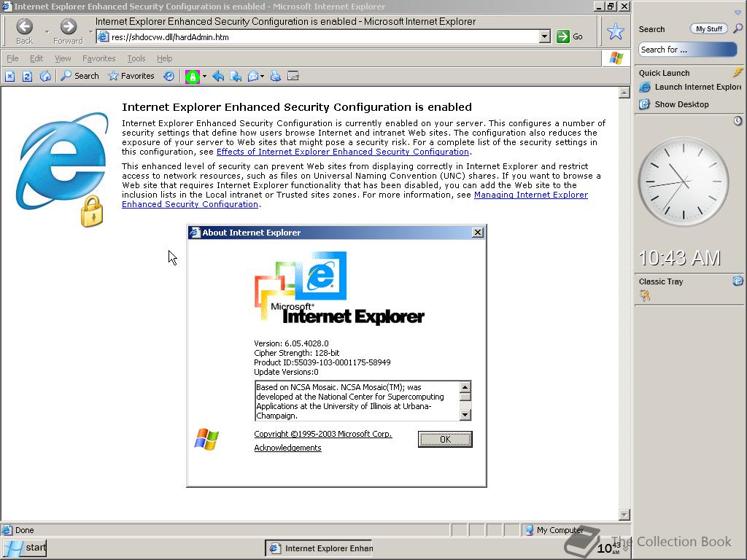This screenshot has width=747, height=560.
Task: Click the Copyright 1995-2003 Microsoft Corp. link
Action: click(323, 434)
